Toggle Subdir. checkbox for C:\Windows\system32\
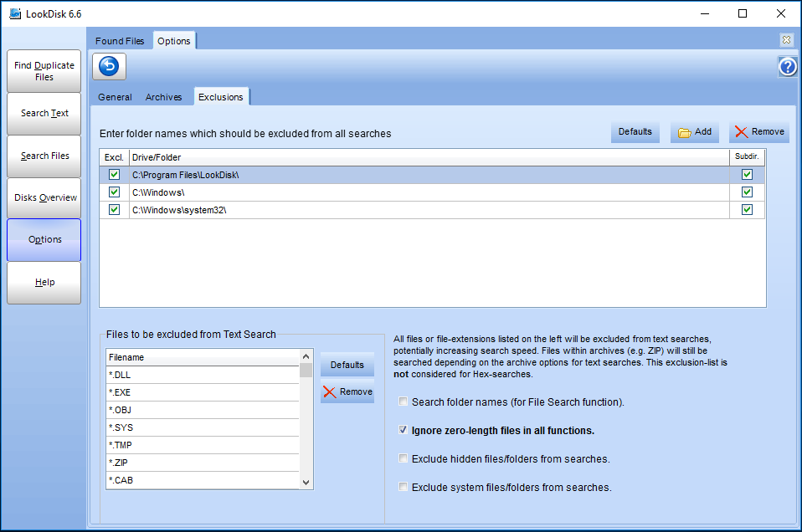The width and height of the screenshot is (802, 532). point(748,209)
